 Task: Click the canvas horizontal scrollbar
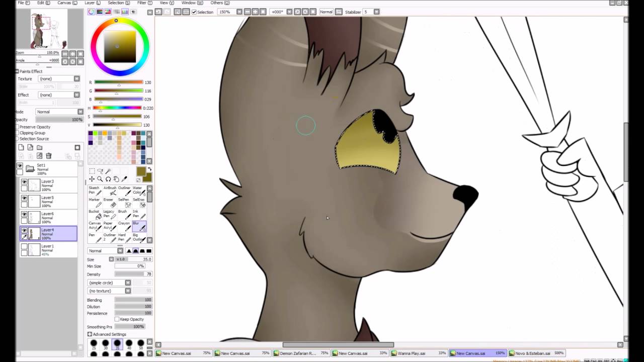pyautogui.click(x=338, y=345)
